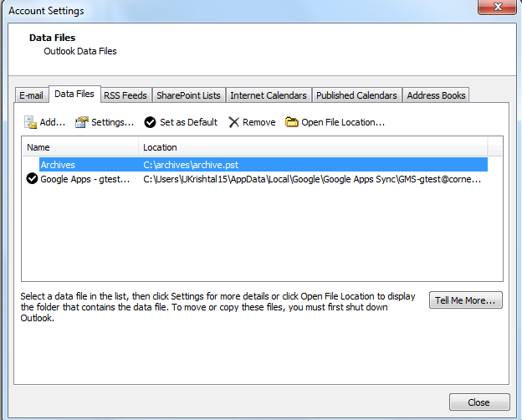Click default checkmark icon beside Google Apps
The image size is (522, 420).
(32, 179)
